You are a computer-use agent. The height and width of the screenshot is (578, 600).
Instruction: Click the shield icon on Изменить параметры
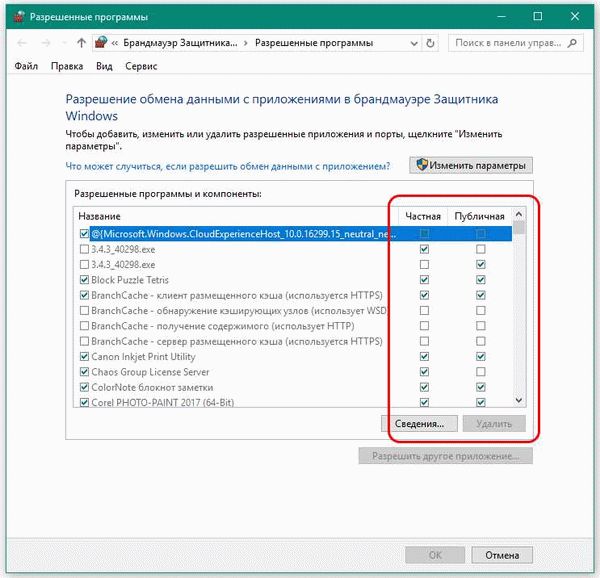(423, 165)
